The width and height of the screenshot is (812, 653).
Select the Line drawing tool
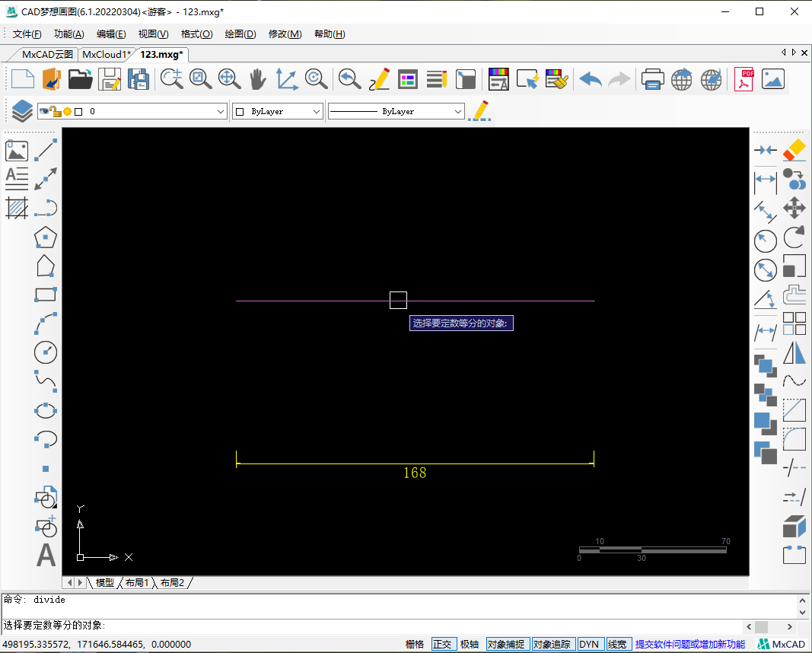[46, 150]
